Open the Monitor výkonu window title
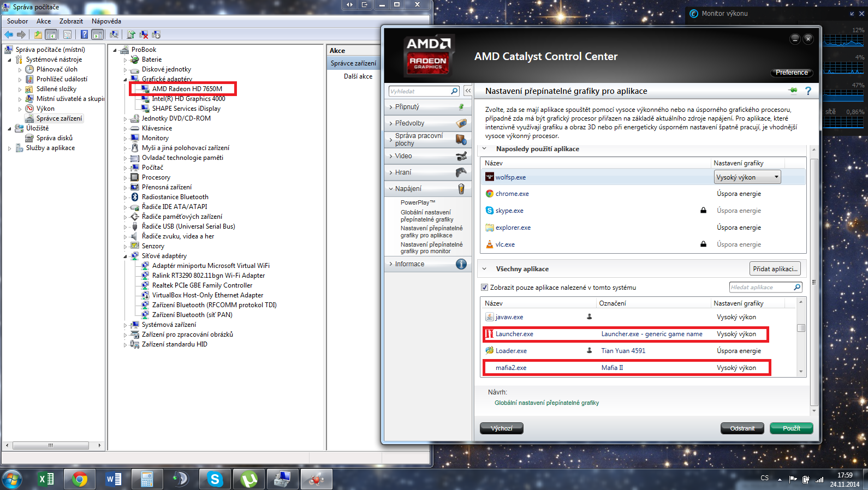The image size is (868, 490). click(724, 14)
